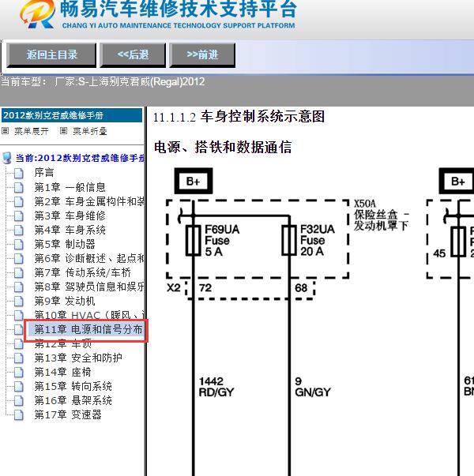
Task: Click the page icon beside 第12章
Action: tap(18, 343)
